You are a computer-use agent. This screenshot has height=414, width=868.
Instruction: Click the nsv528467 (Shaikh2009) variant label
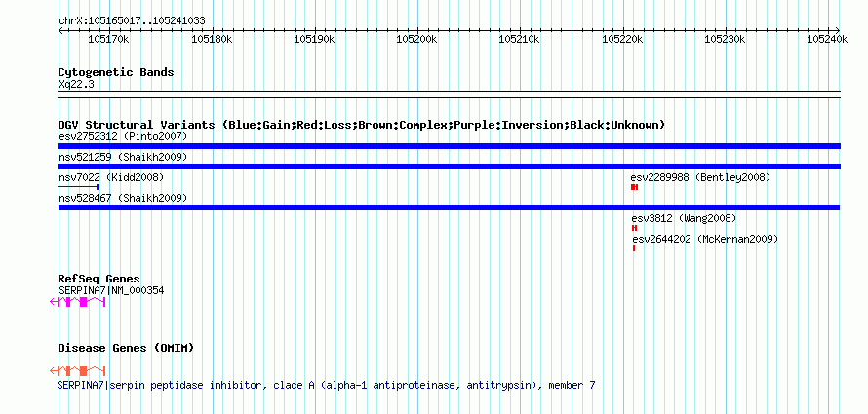[123, 198]
